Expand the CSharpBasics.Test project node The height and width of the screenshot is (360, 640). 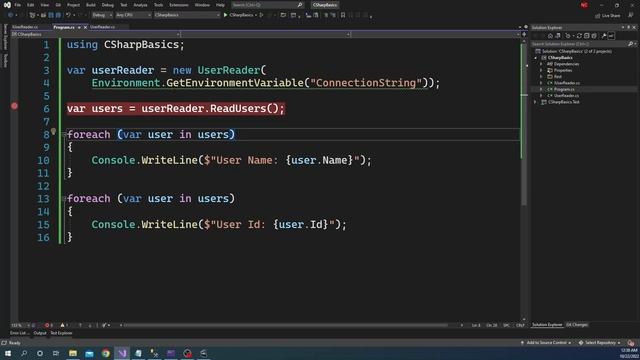coord(536,102)
